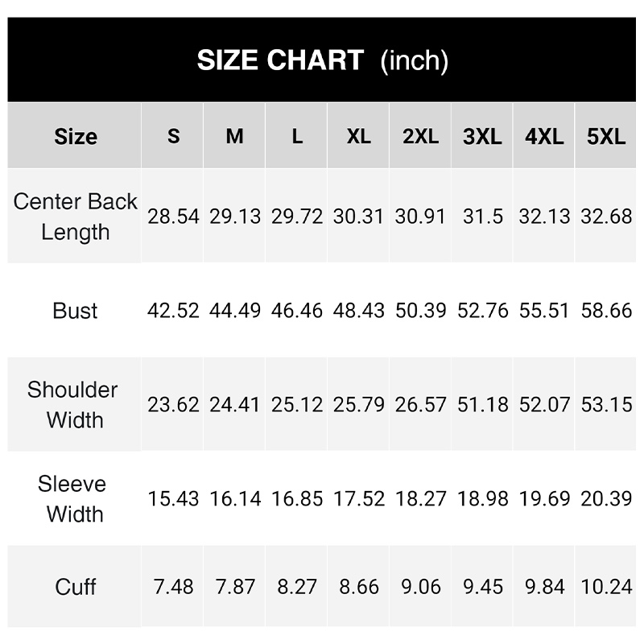Click the Shoulder Width row label
The image size is (644, 644).
pos(72,405)
